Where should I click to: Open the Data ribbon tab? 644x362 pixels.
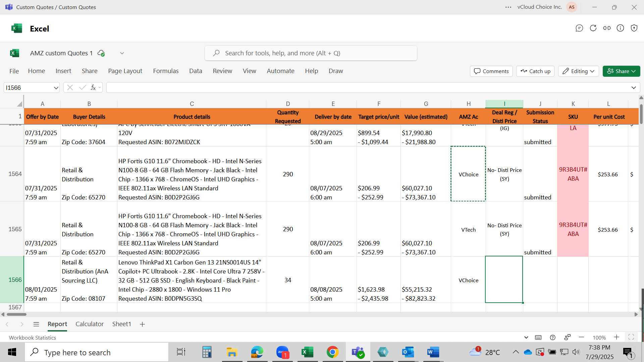(x=196, y=71)
